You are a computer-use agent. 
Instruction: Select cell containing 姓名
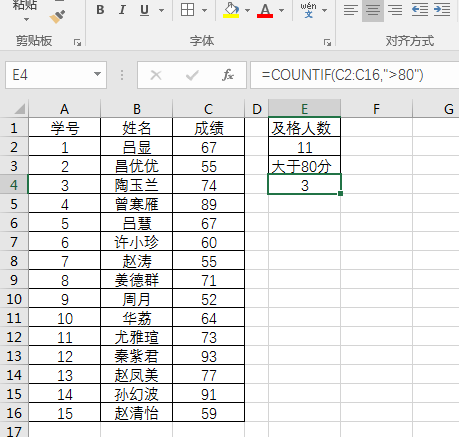point(137,128)
